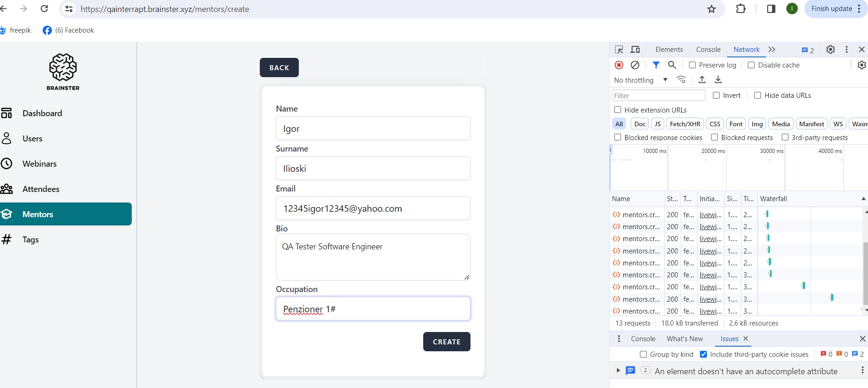Image resolution: width=868 pixels, height=388 pixels.
Task: Click the inspect element picker icon
Action: pos(619,50)
